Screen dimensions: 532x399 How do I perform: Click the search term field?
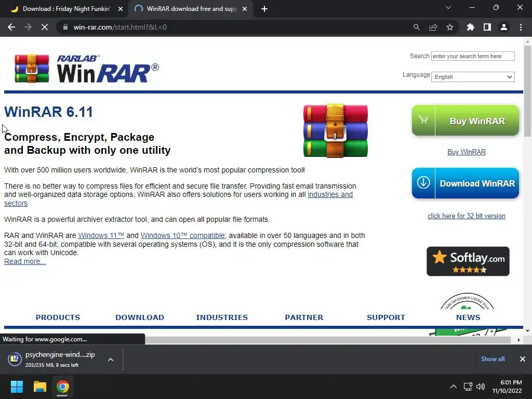point(473,56)
